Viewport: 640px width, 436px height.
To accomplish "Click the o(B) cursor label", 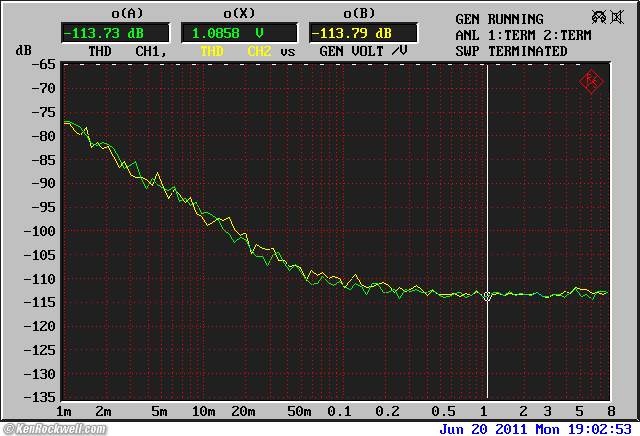I will click(x=359, y=13).
